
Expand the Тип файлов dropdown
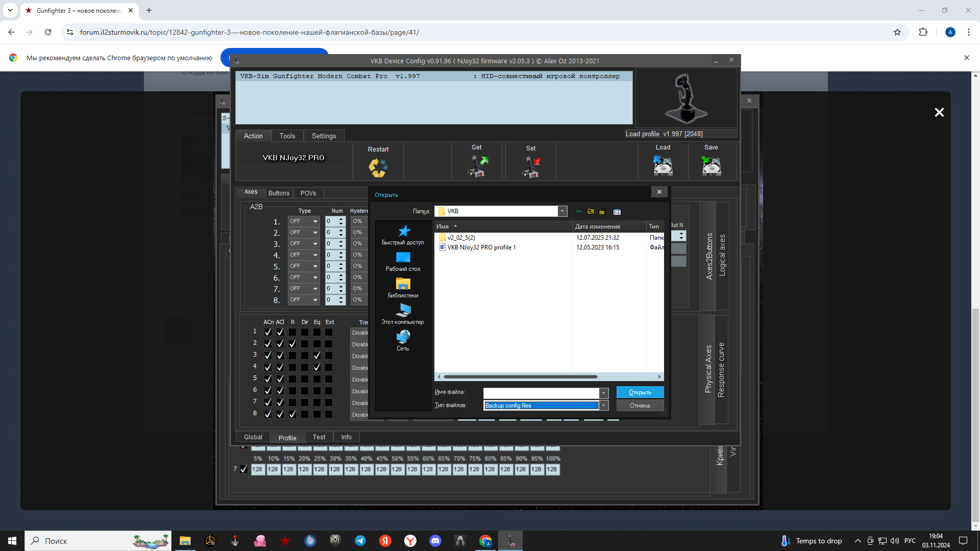[604, 406]
